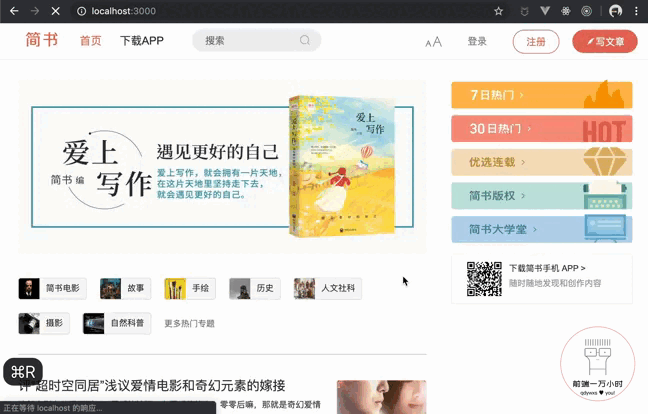Click the site information icon beside localhost:3000

pos(81,11)
